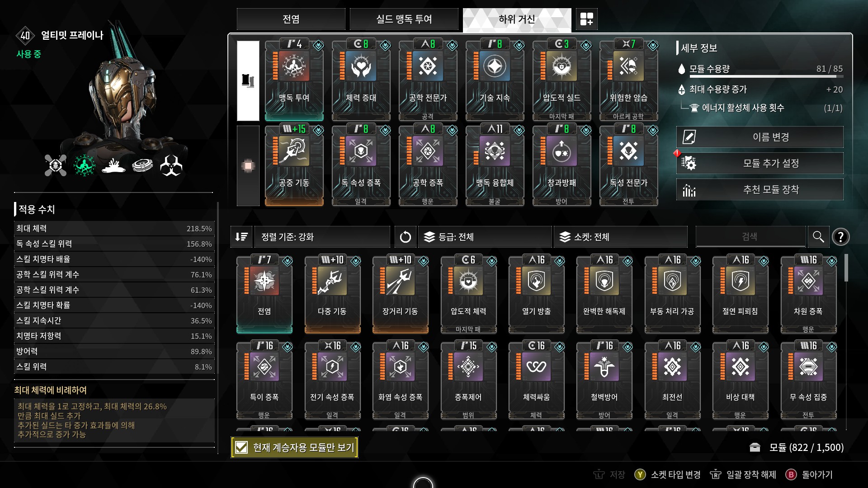Open the help question mark icon
Viewport: 868px width, 488px height.
click(840, 237)
